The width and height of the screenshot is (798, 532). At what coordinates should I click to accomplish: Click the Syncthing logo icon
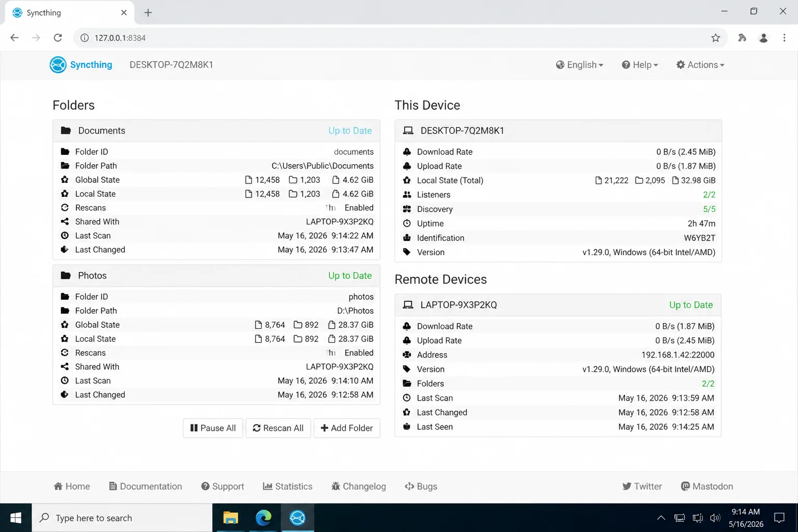click(x=58, y=65)
